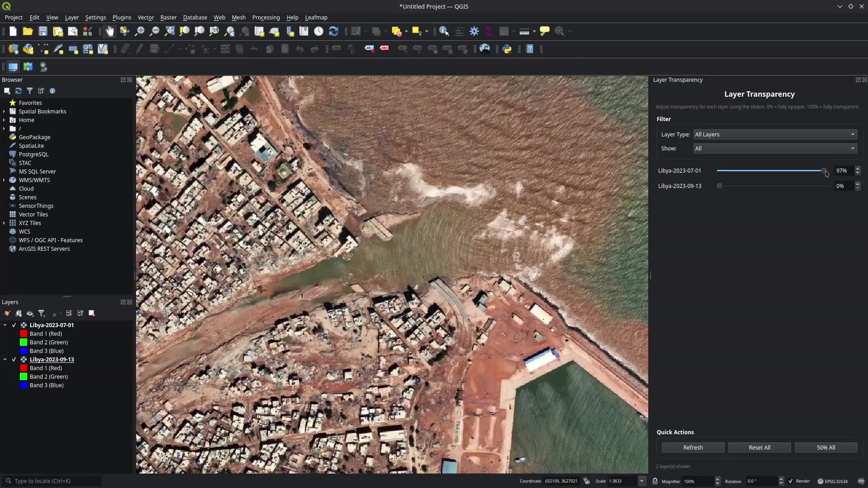The width and height of the screenshot is (868, 488).
Task: Click the Type to locate search field
Action: click(52, 481)
